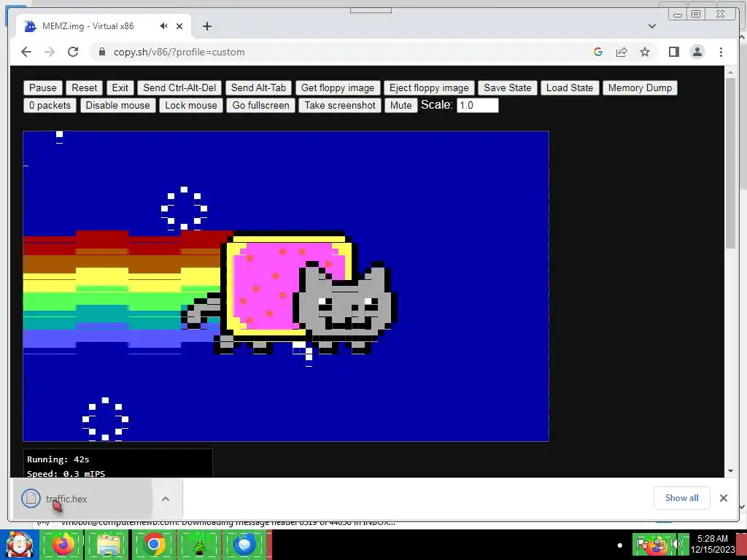Viewport: 747px width, 560px height.
Task: Click the Christmas tree taskbar icon
Action: [x=198, y=545]
